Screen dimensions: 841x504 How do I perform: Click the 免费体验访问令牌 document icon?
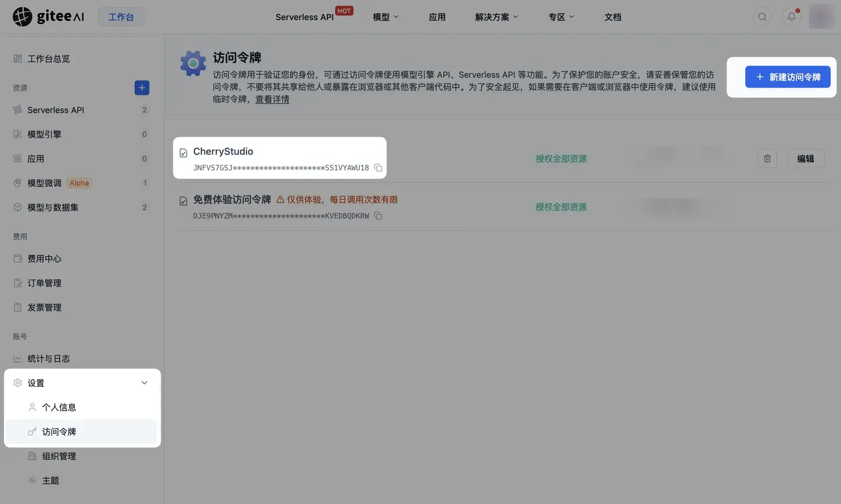pyautogui.click(x=183, y=201)
